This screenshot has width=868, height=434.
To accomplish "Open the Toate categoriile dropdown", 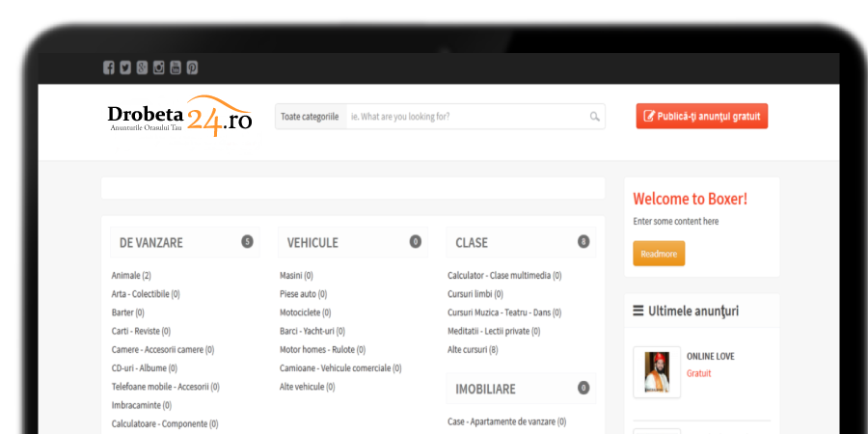I will coord(311,117).
